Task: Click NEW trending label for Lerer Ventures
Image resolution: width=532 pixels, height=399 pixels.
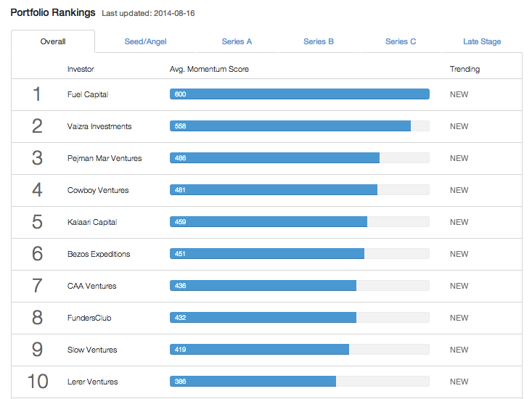Action: click(459, 382)
